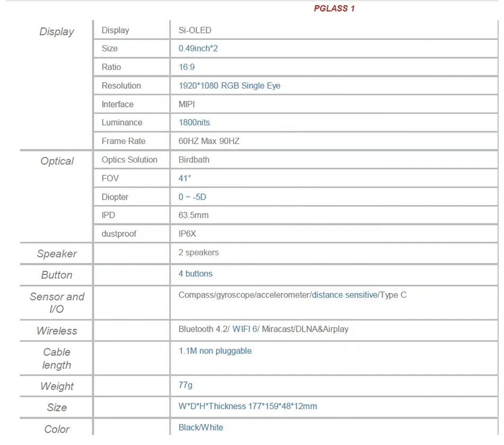Select the 'Weight' category heading

click(57, 386)
